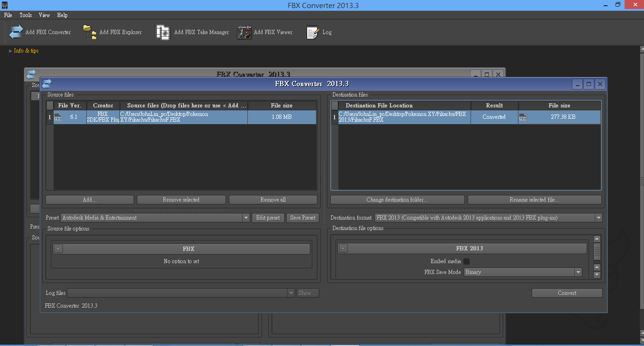
Task: Click the Convert button
Action: 567,293
